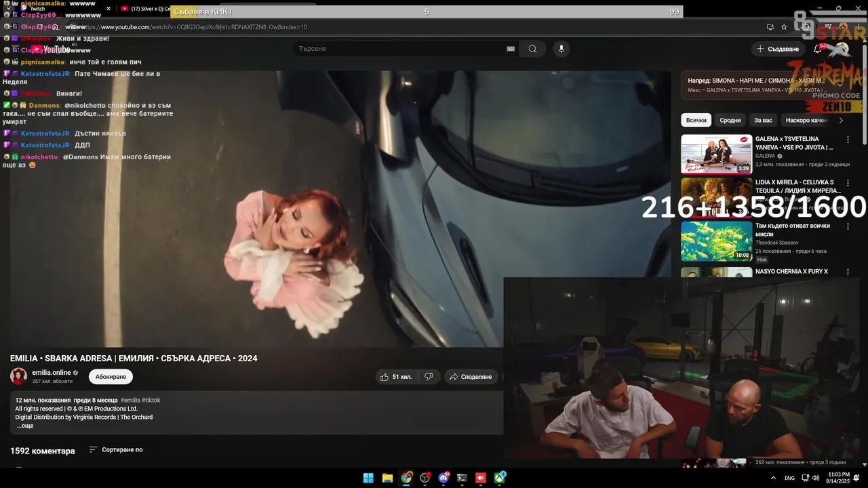
Task: Open Xbox app from taskbar
Action: pos(500,478)
